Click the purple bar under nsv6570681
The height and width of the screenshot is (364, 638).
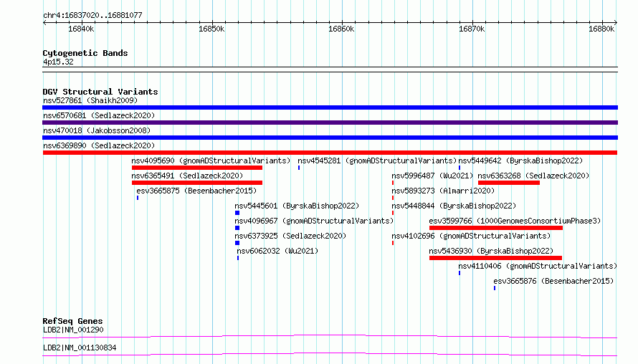330,123
